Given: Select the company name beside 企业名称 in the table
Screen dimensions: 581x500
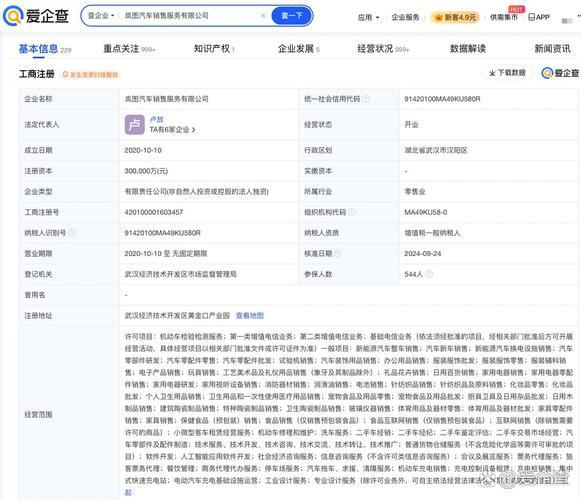Looking at the screenshot, I should tap(166, 99).
